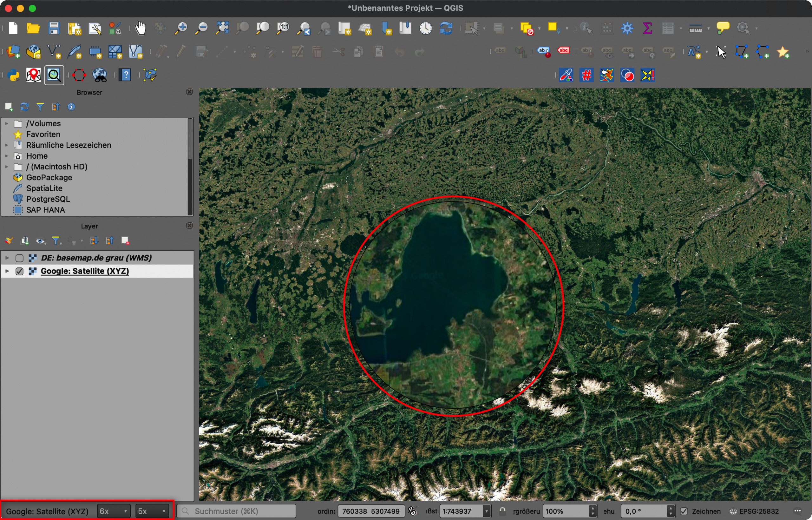Open the 6x magnification dropdown
The width and height of the screenshot is (812, 520).
[114, 511]
